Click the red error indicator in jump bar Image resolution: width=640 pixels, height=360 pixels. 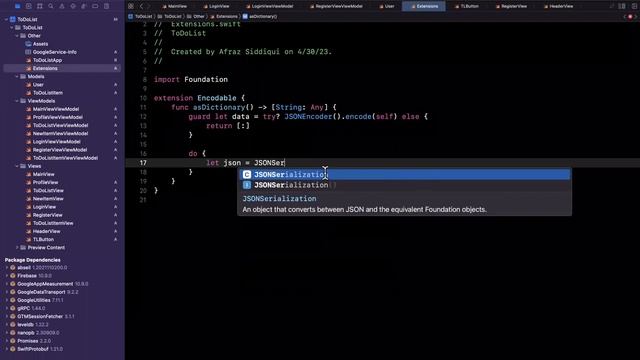630,17
